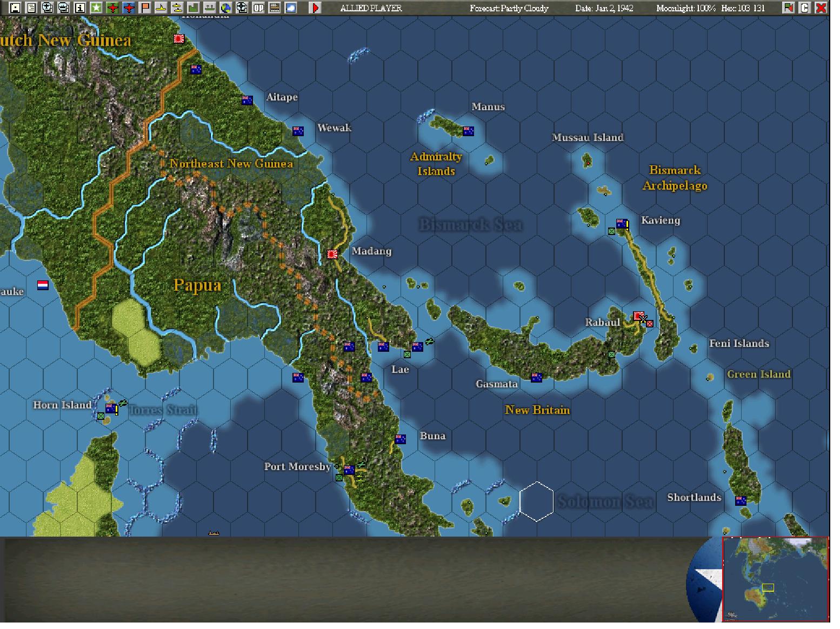Click the 'Feni Islands' map label
This screenshot has height=629, width=840.
(739, 343)
